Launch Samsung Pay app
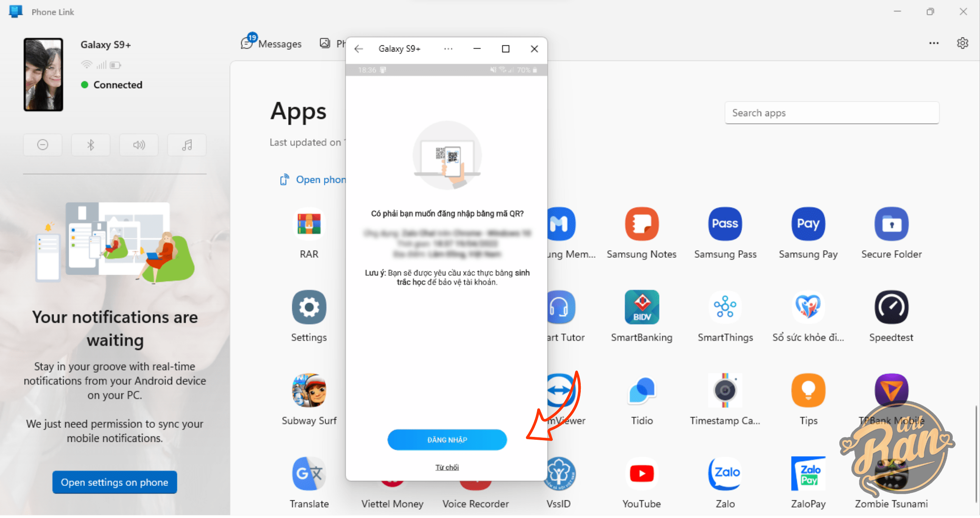Screen dimensions: 980x518 [x=808, y=224]
